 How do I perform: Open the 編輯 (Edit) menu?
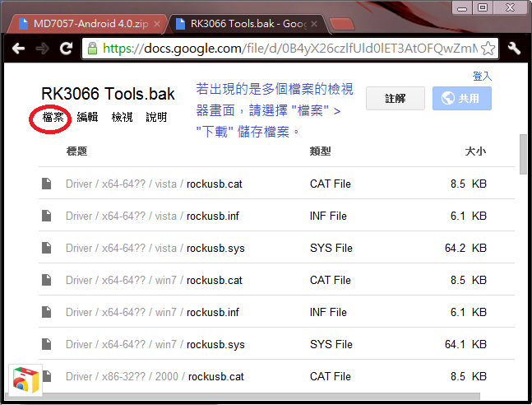point(87,117)
